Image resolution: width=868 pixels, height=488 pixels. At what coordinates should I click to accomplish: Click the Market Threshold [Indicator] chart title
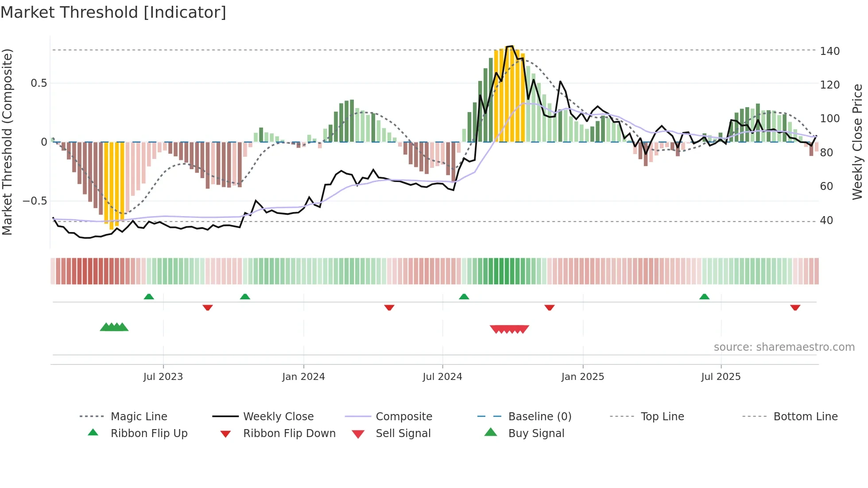pyautogui.click(x=113, y=12)
